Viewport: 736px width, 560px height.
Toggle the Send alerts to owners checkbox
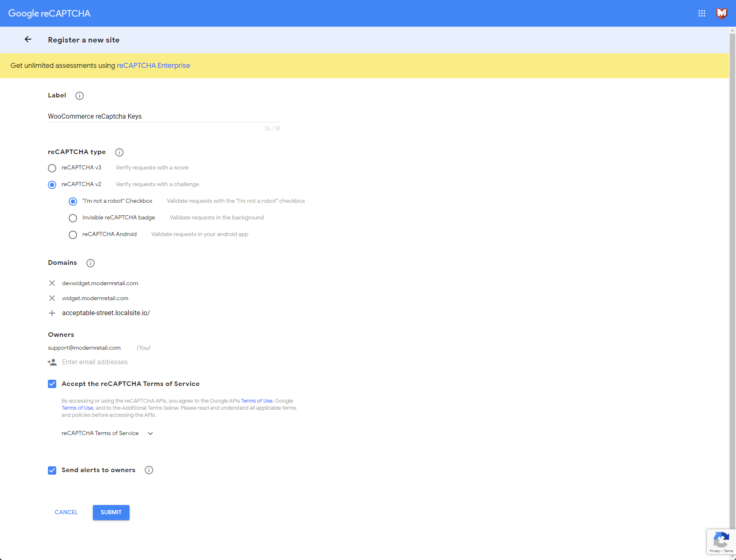pos(52,470)
